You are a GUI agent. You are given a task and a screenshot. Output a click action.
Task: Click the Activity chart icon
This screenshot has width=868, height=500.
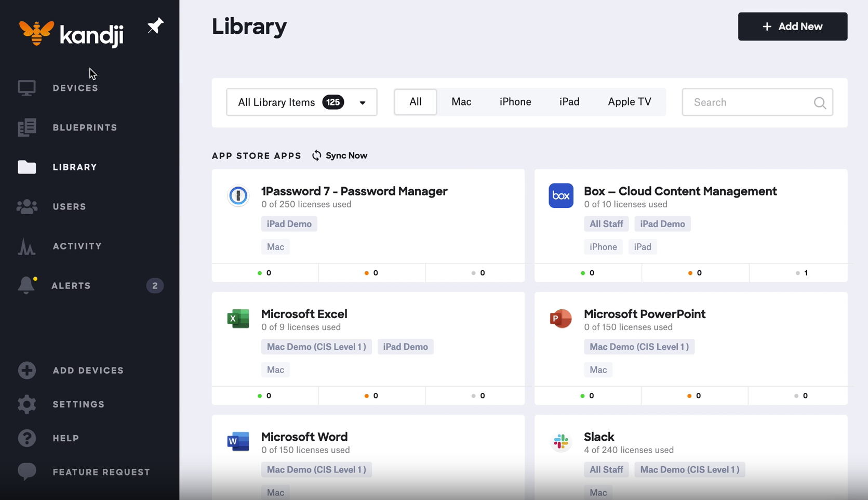tap(26, 246)
